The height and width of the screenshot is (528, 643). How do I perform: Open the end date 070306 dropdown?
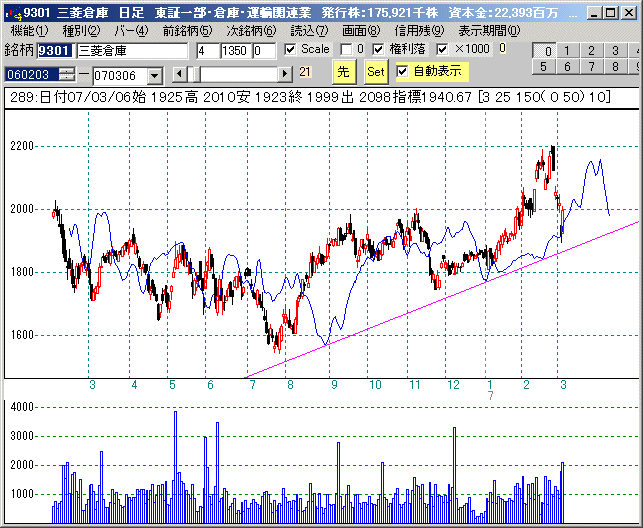click(x=154, y=75)
